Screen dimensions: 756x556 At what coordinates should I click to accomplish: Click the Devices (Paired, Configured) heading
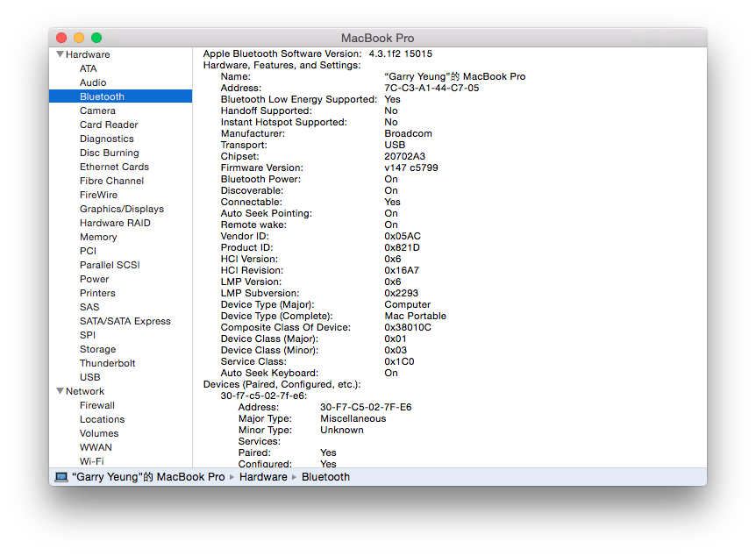click(282, 384)
